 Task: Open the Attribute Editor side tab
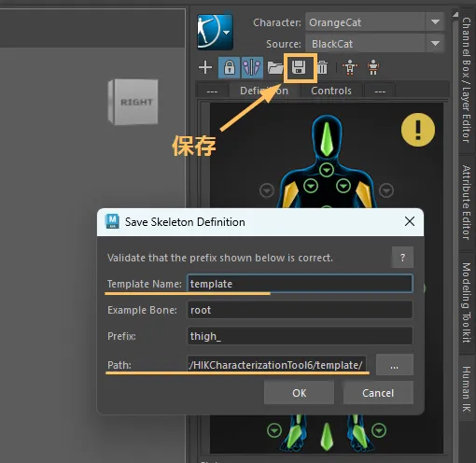tap(466, 203)
